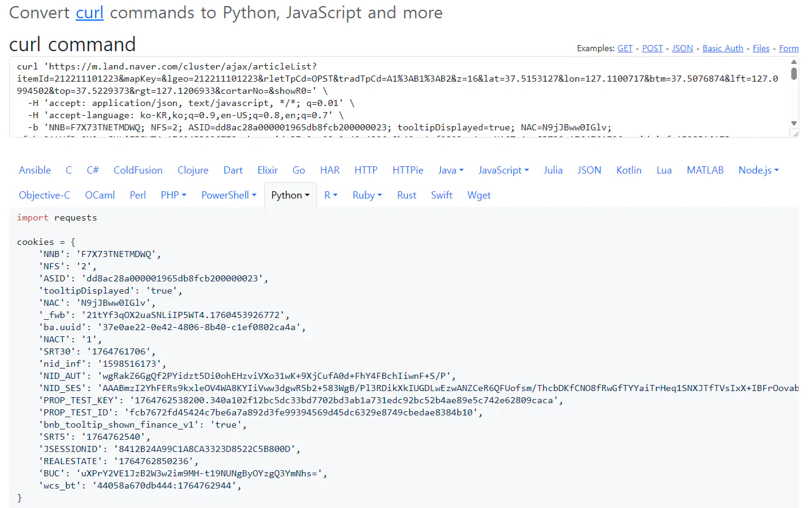Expand the JavaScript dropdown
This screenshot has width=812, height=508.
point(504,170)
